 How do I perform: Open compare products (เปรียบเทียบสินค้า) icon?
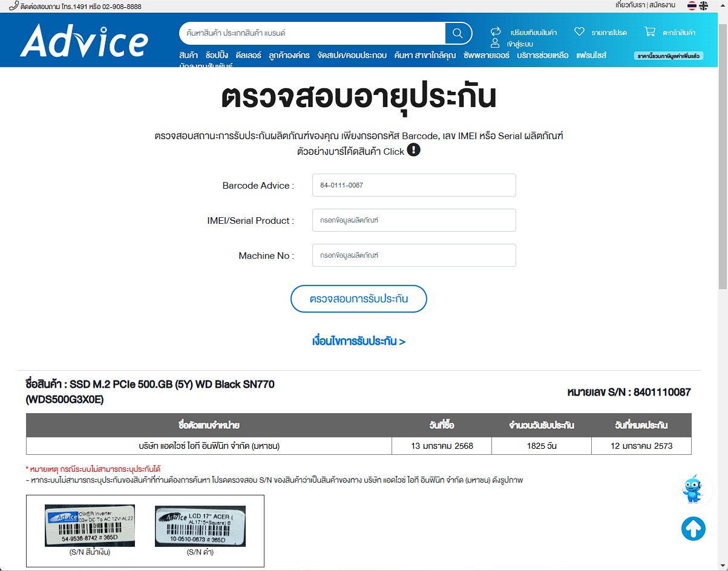[x=496, y=32]
